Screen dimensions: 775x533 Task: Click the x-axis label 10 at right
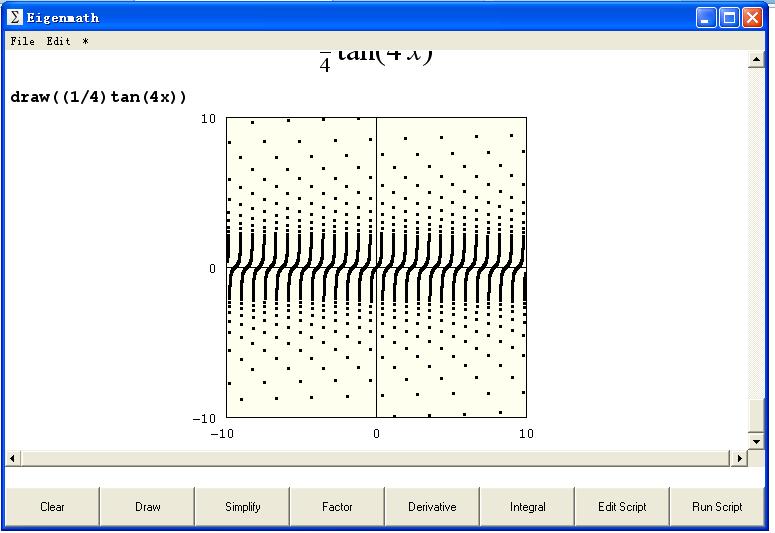(x=526, y=434)
